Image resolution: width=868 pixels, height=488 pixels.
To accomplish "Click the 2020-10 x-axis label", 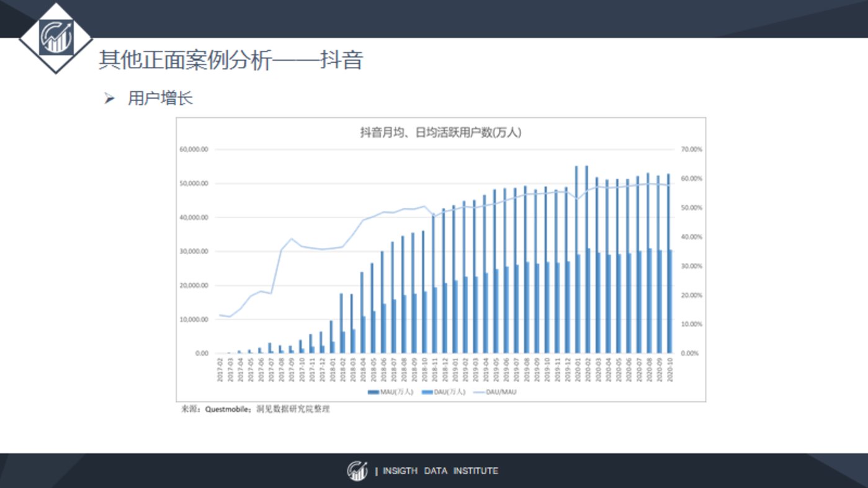I will tap(669, 370).
